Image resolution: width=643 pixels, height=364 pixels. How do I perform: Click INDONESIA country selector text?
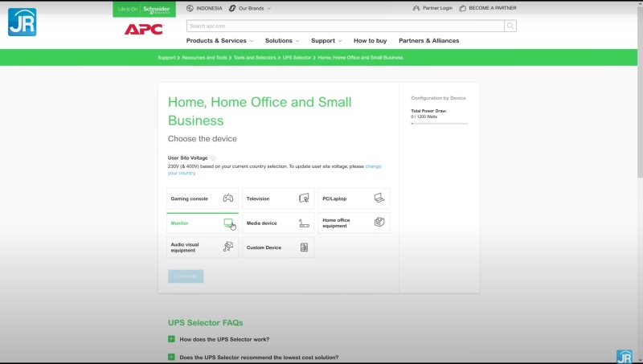click(x=209, y=8)
